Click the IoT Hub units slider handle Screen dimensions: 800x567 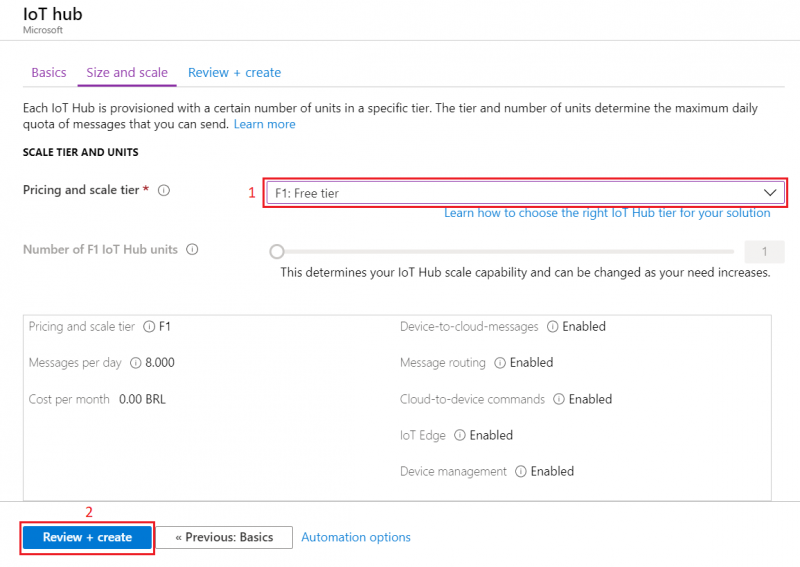coord(277,252)
